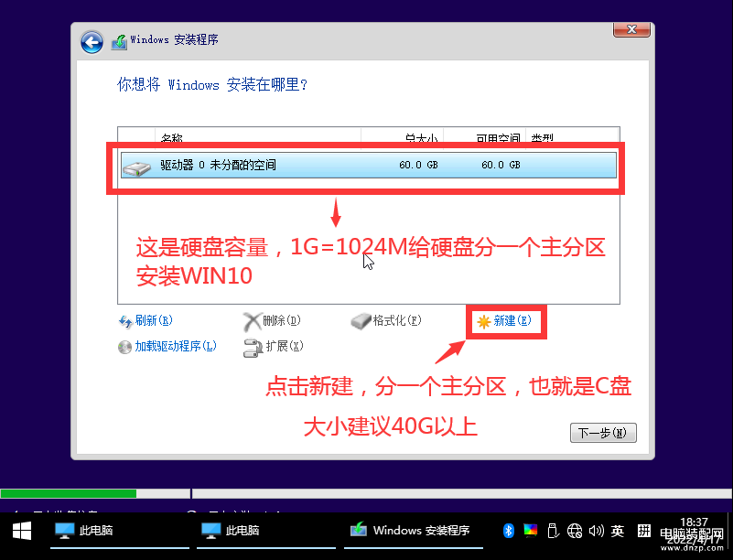Switch to Windows 安装程序 taskbar item
733x560 pixels.
414,531
